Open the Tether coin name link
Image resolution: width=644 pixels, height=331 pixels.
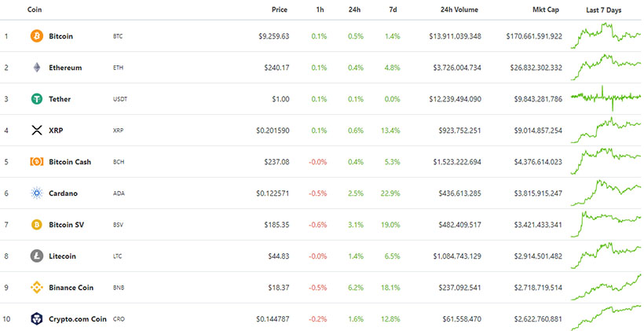(x=60, y=99)
